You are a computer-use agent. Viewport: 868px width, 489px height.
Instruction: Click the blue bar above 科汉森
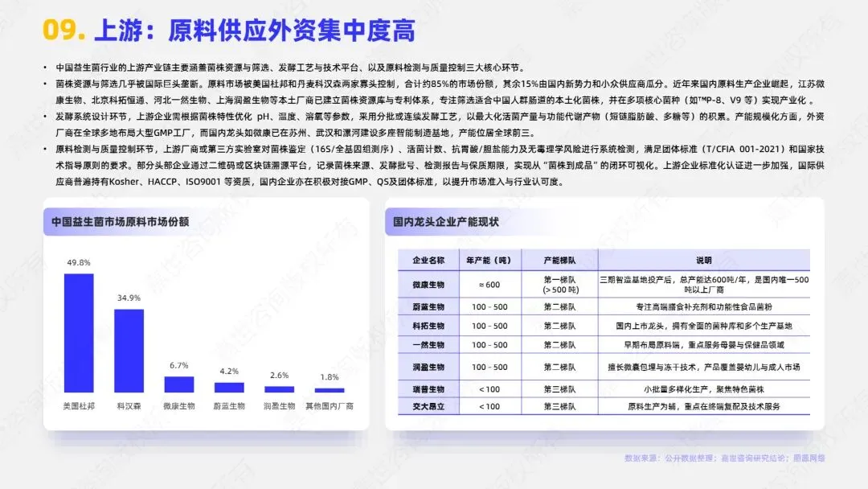[129, 351]
